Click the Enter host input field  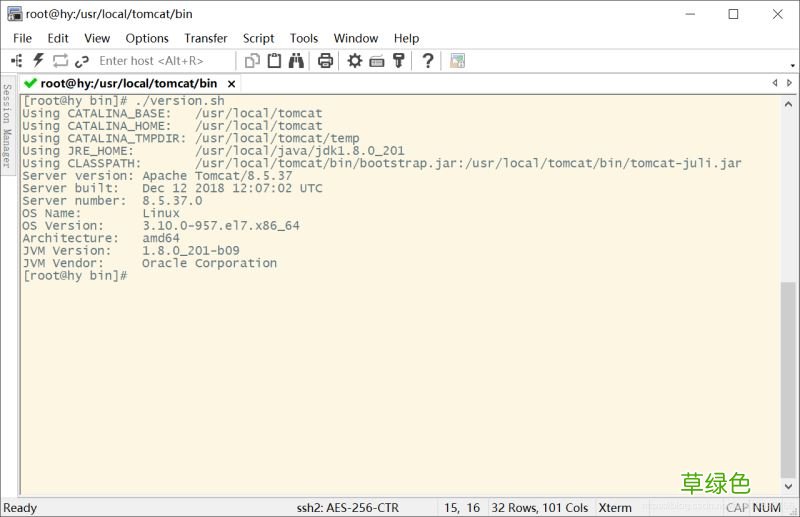coord(164,61)
